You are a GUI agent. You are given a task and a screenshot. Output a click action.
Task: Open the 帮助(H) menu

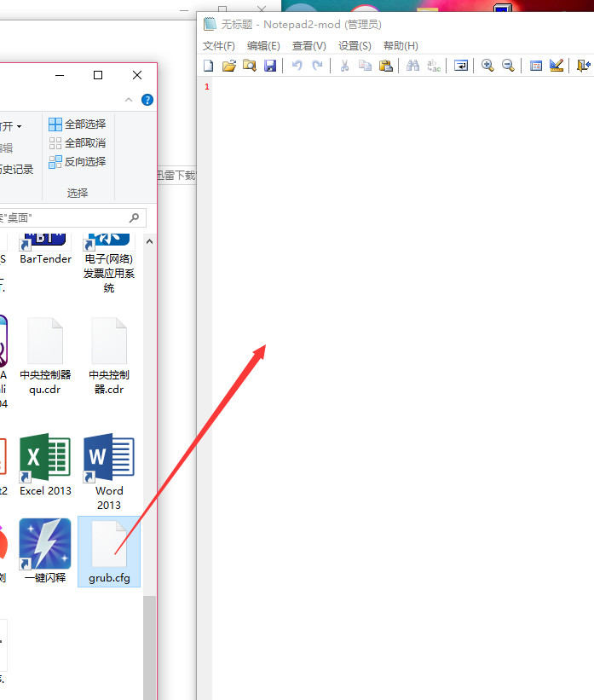(401, 46)
